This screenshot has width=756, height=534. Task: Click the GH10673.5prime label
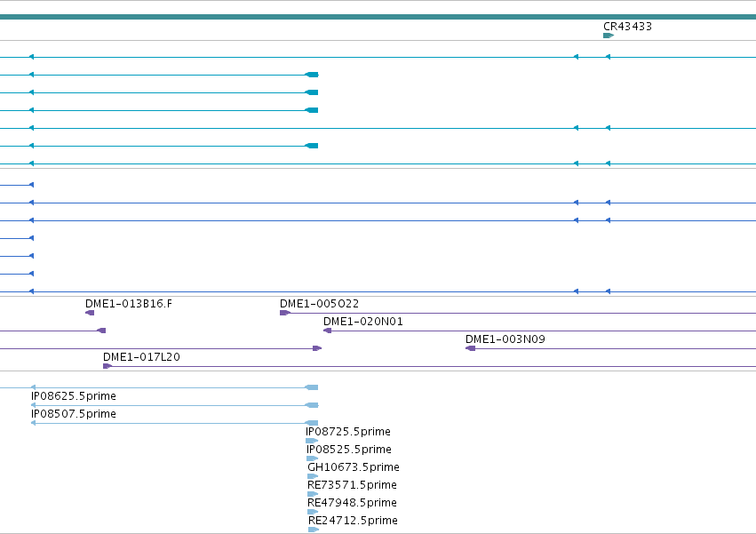[x=354, y=468]
